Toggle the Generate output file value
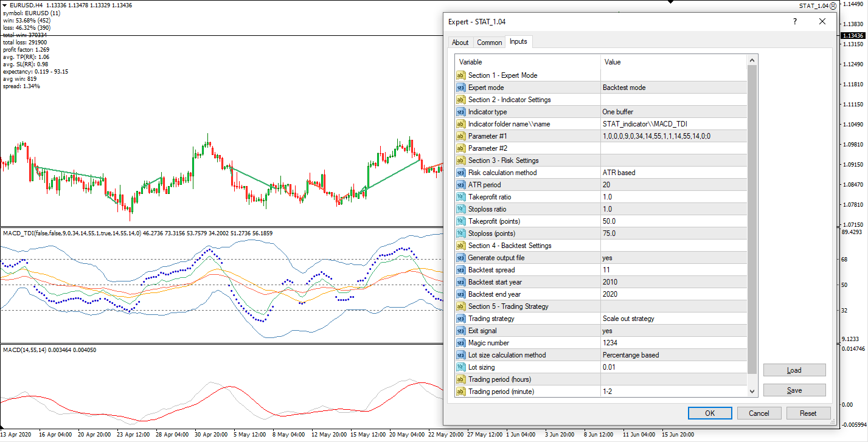 [x=673, y=258]
